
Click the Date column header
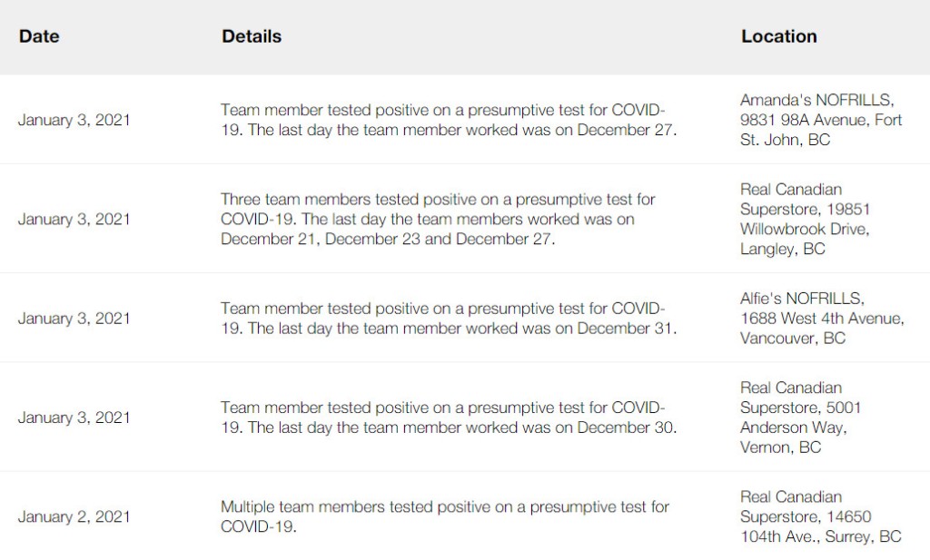39,36
